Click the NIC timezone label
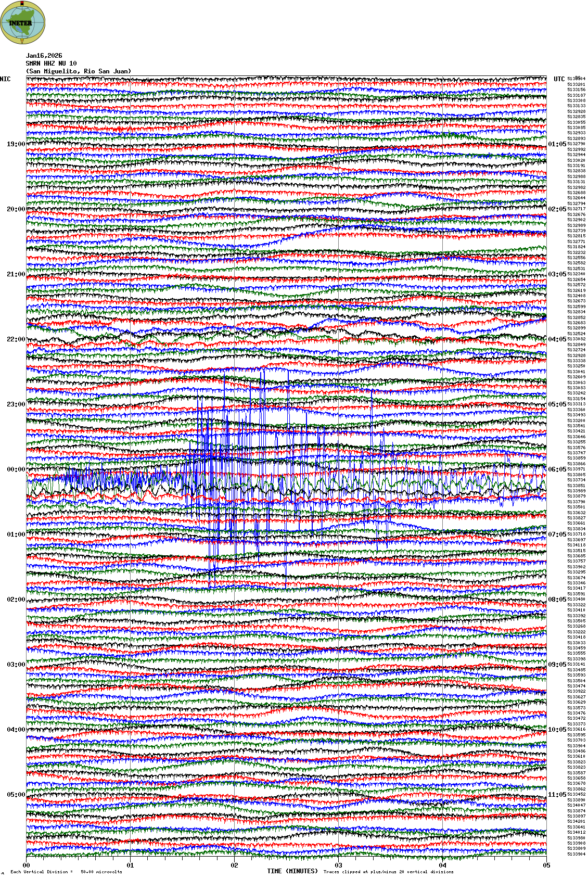Image resolution: width=588 pixels, height=879 pixels. pyautogui.click(x=5, y=79)
